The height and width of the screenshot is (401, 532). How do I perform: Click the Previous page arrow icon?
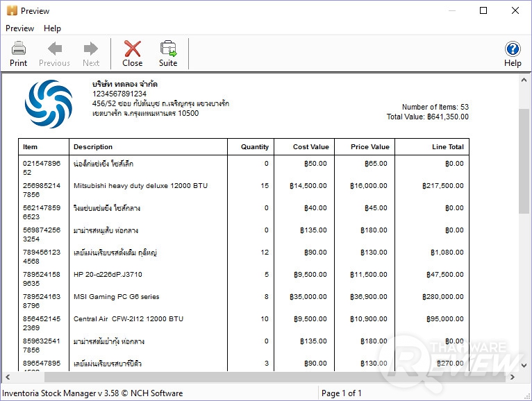[x=54, y=49]
